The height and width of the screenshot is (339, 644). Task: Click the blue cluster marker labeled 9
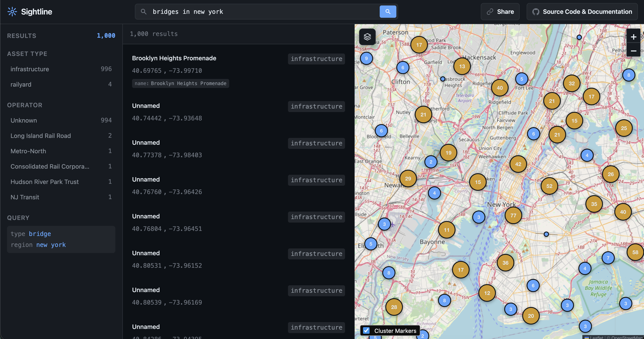point(366,58)
